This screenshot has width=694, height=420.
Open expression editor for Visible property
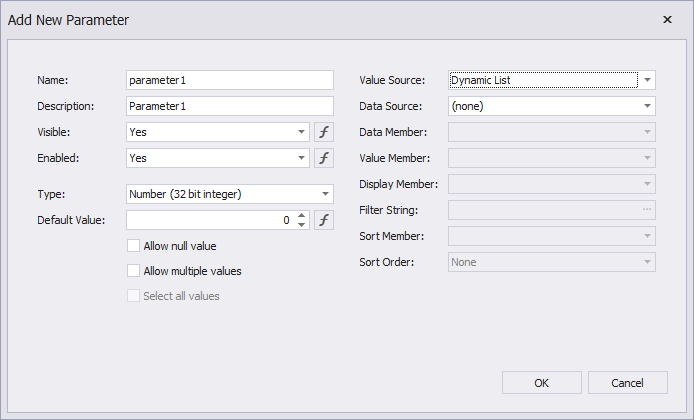click(x=324, y=132)
